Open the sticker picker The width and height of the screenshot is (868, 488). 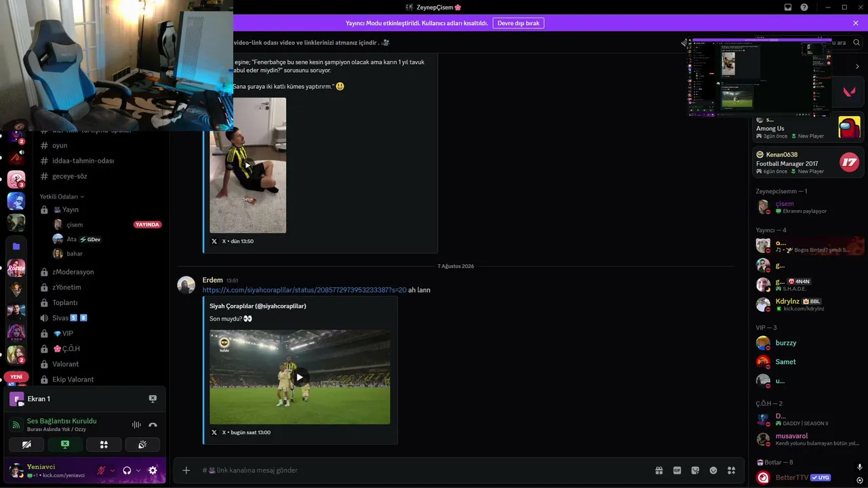pos(695,470)
